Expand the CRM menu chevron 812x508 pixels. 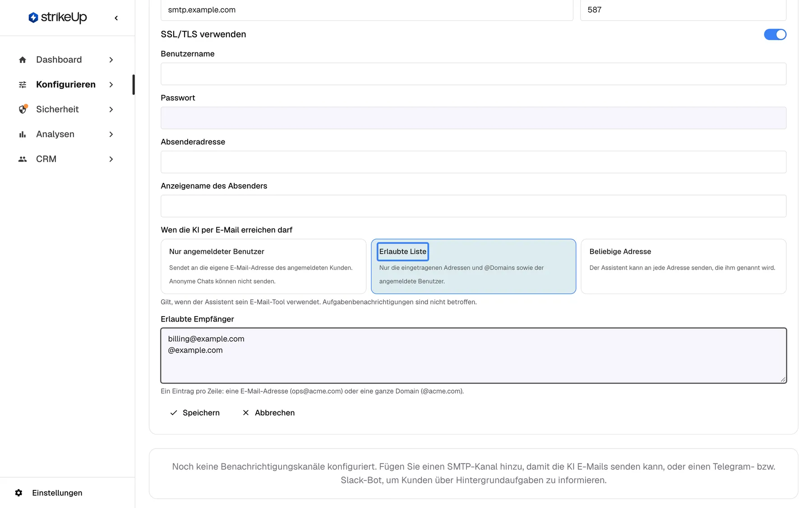click(111, 159)
